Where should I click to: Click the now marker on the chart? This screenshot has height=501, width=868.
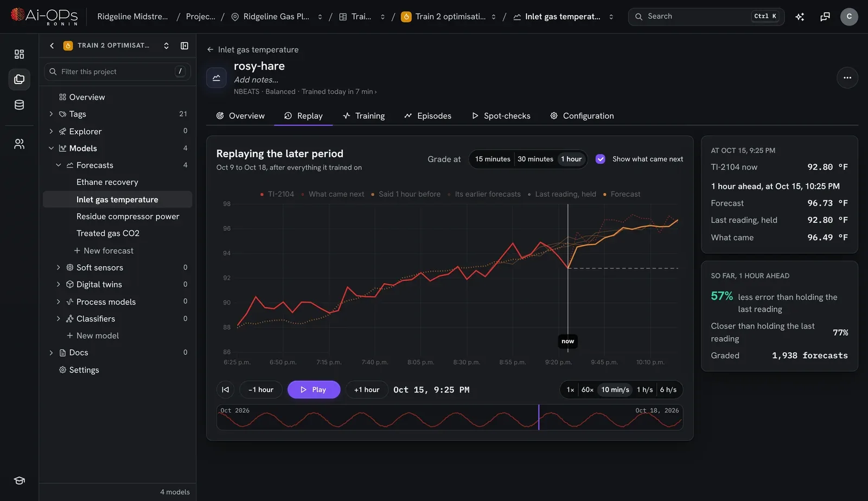tap(567, 341)
